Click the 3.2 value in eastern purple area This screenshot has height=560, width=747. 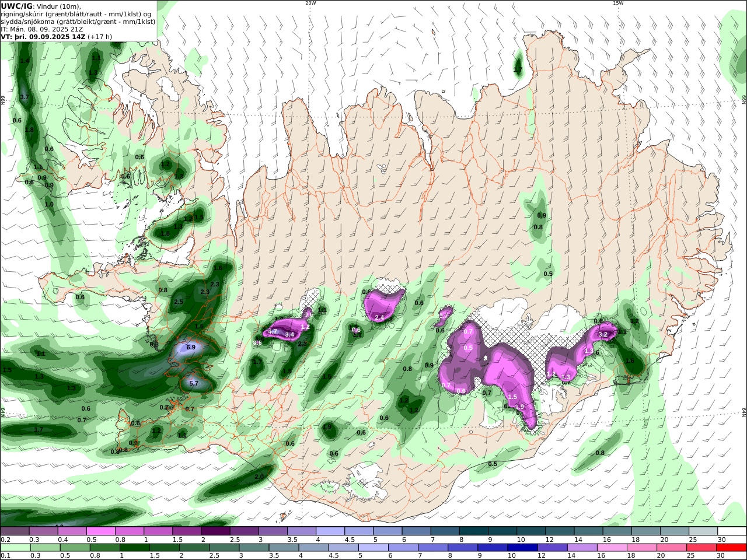point(604,334)
